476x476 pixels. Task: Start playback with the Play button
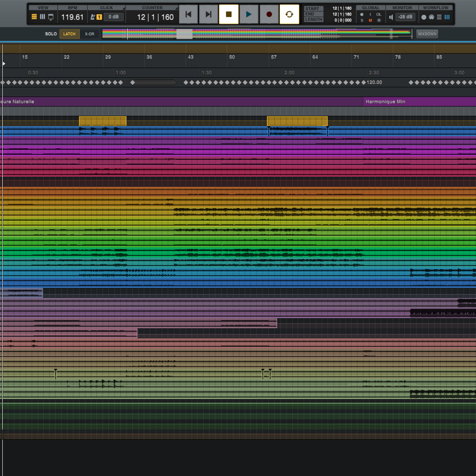(x=249, y=14)
